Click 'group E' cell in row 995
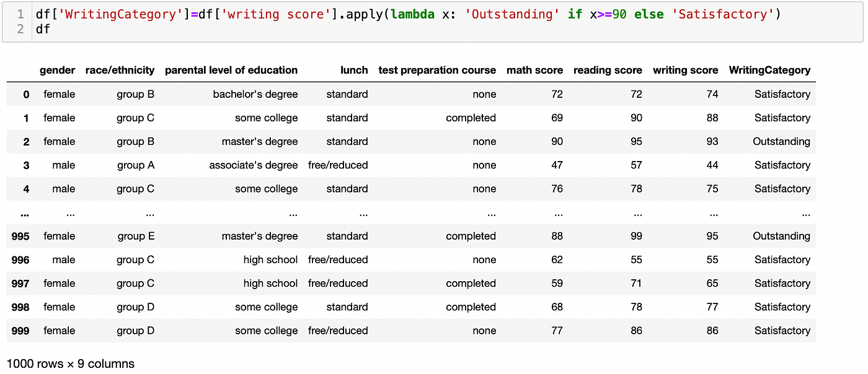Image resolution: width=868 pixels, height=374 pixels. (x=136, y=236)
